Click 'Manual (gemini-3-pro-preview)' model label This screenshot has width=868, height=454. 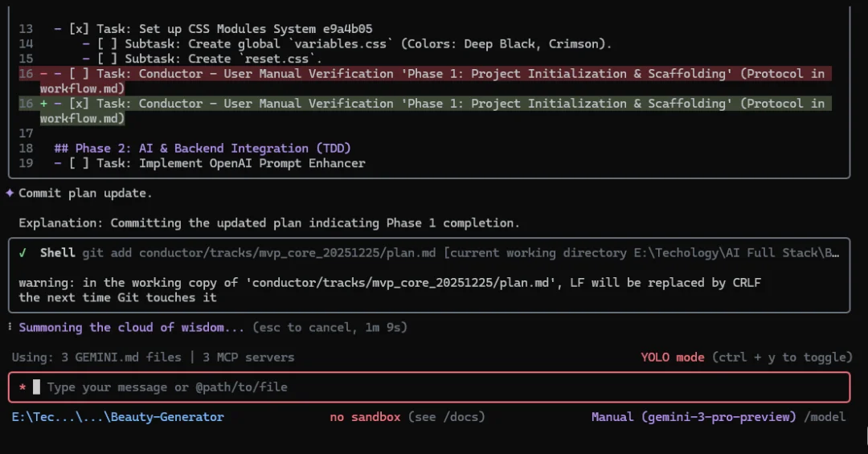point(694,417)
